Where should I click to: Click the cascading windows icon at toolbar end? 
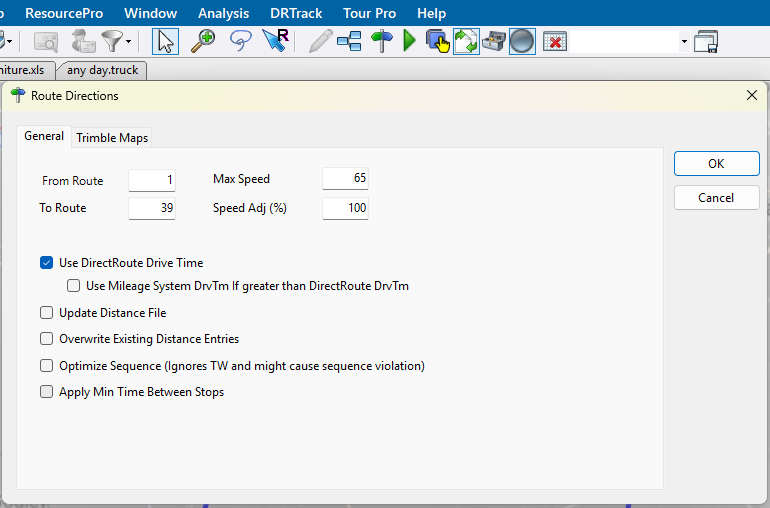(706, 41)
